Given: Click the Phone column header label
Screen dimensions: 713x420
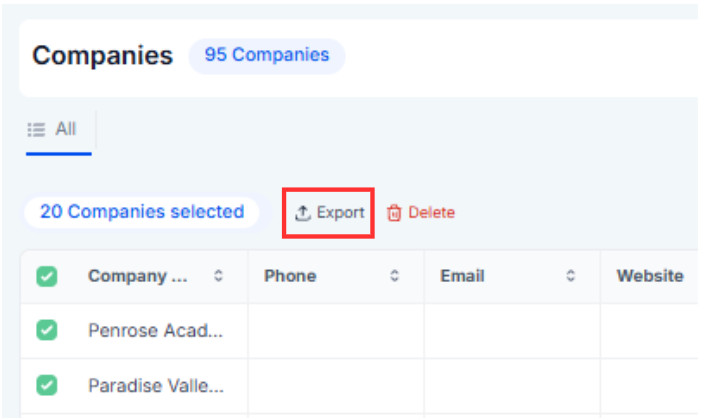Looking at the screenshot, I should (290, 277).
